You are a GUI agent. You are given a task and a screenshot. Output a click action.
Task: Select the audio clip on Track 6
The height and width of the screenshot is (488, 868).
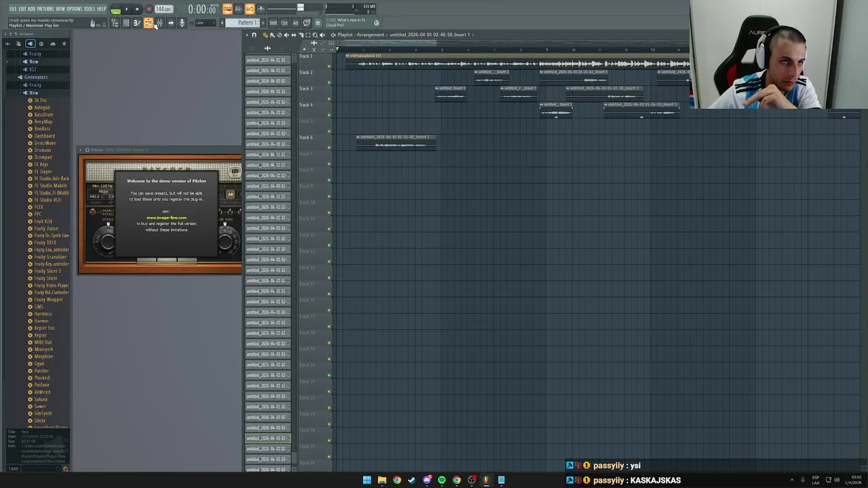tap(396, 142)
